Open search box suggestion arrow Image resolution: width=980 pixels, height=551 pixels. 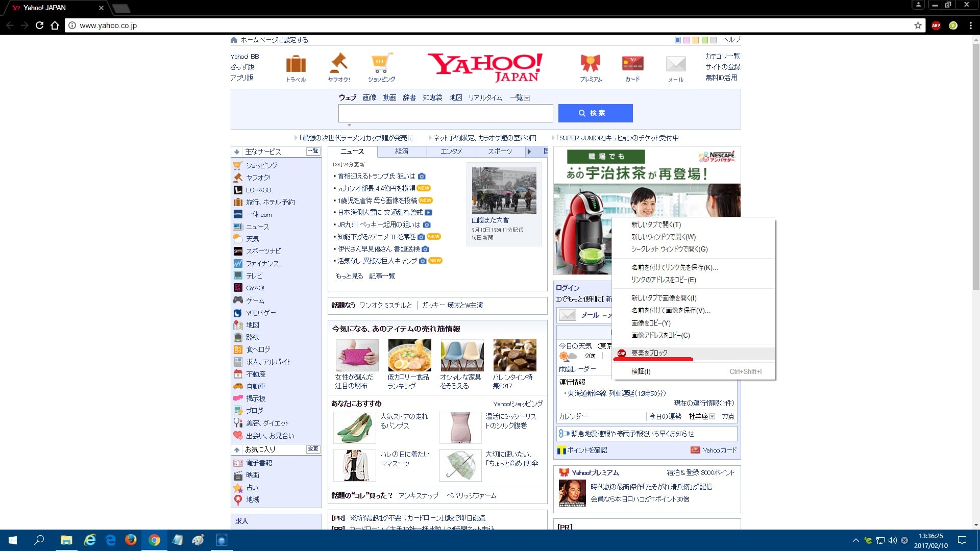[349, 125]
